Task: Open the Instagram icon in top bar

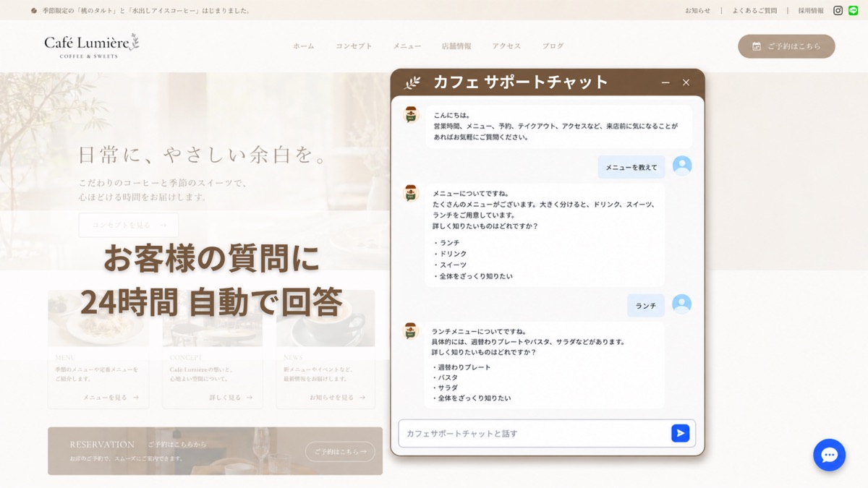Action: click(x=838, y=10)
